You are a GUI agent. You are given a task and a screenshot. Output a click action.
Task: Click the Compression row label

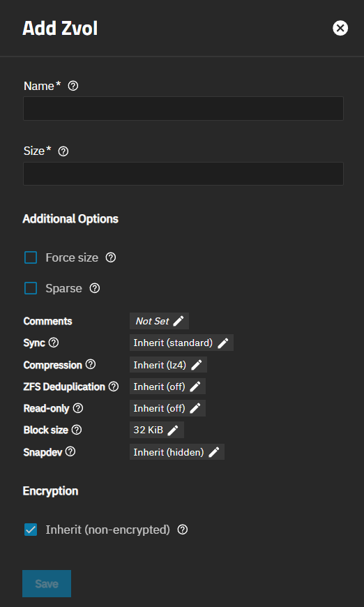[52, 365]
